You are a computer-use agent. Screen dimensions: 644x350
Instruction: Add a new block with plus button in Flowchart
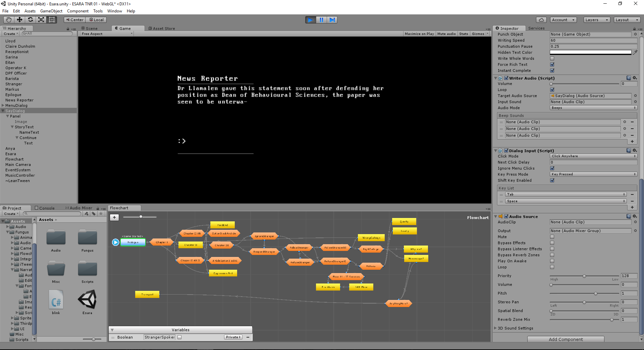point(114,217)
